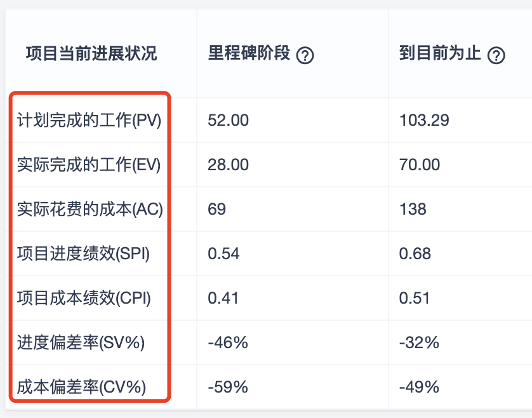The height and width of the screenshot is (418, 532).
Task: Click to-date AC value 138
Action: 413,209
